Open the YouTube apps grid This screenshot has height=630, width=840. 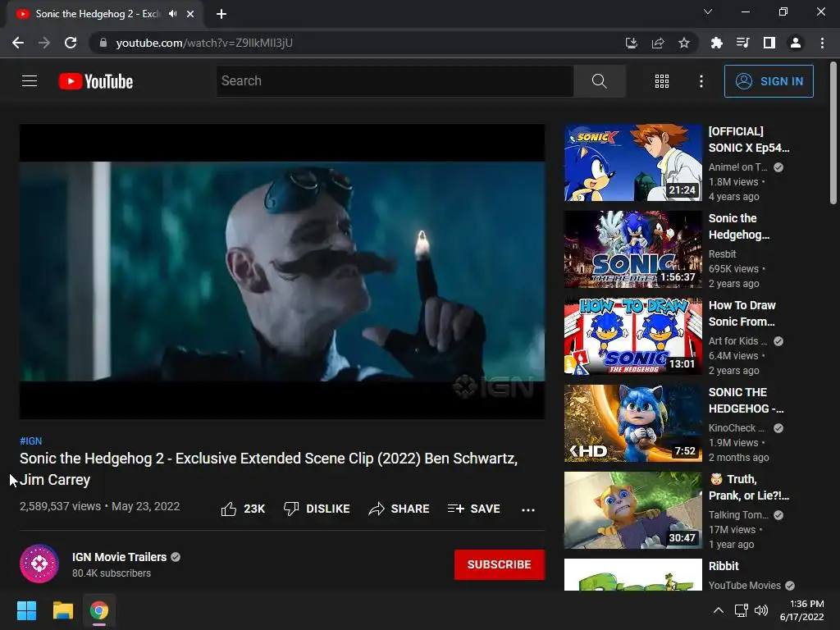click(x=662, y=81)
